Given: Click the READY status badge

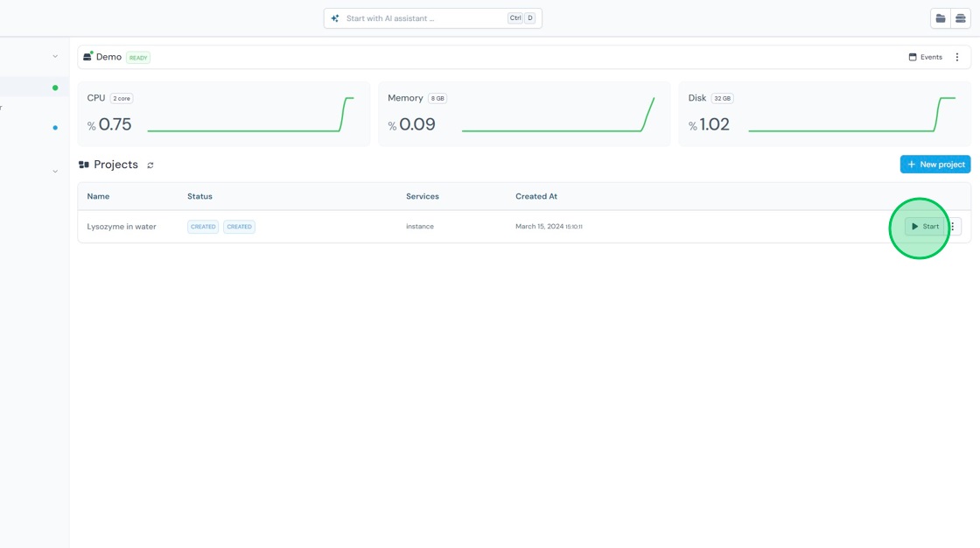Looking at the screenshot, I should coord(138,58).
